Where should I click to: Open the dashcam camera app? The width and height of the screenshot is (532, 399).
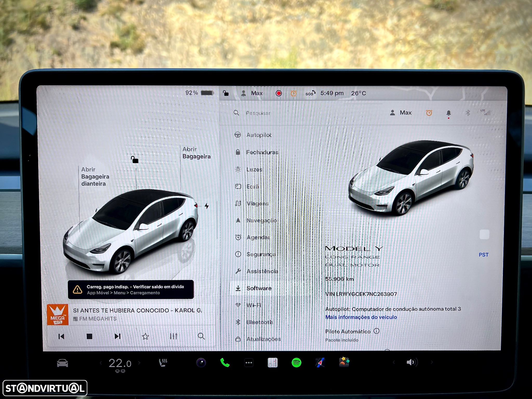click(201, 363)
